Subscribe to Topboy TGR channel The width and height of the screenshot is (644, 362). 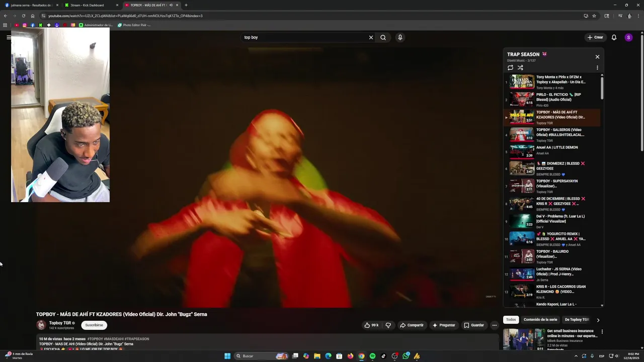94,325
